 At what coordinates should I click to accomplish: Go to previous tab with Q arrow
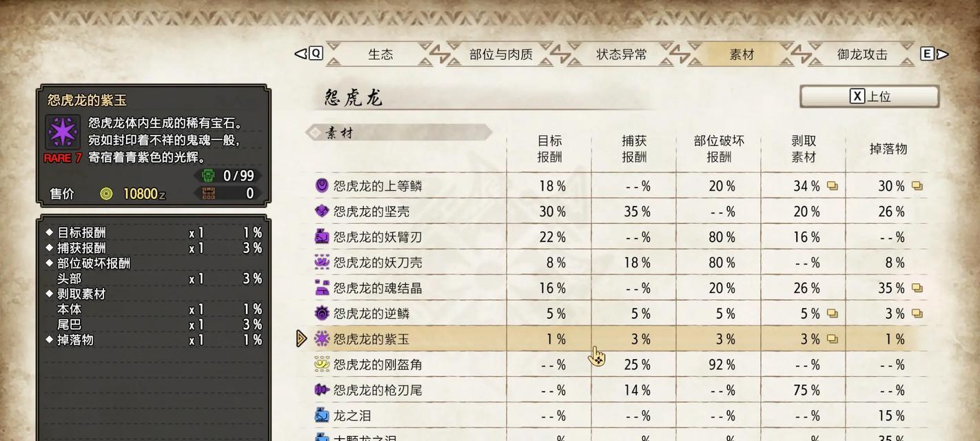point(309,54)
